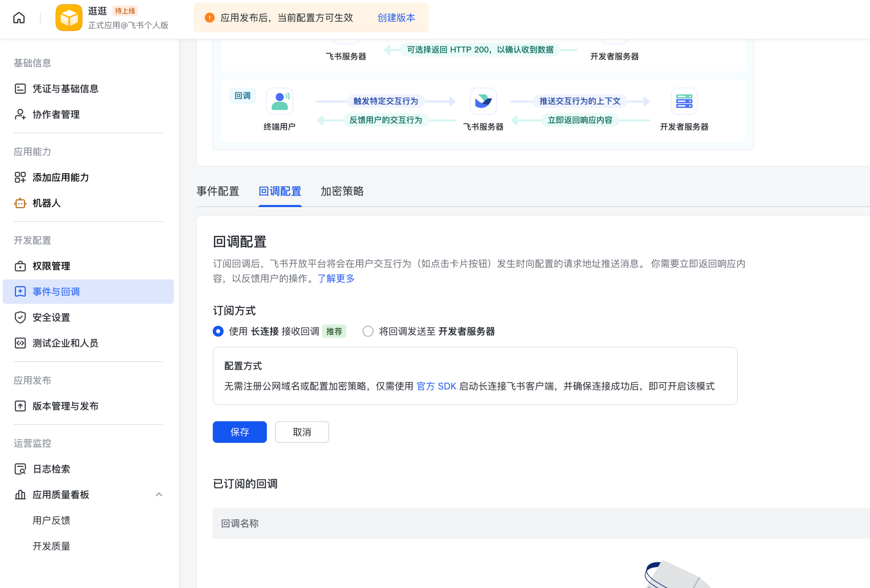Go to 日志检索 page
Image resolution: width=870 pixels, height=588 pixels.
click(51, 469)
